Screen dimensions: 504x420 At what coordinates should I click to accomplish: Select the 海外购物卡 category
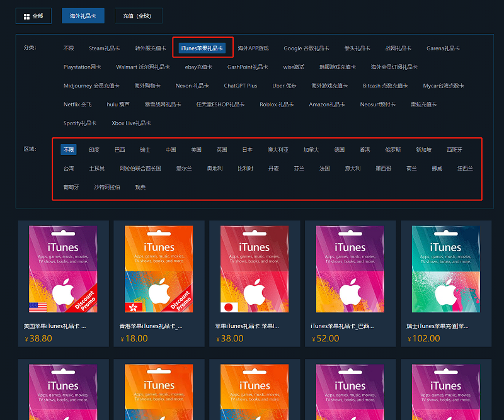pyautogui.click(x=147, y=86)
